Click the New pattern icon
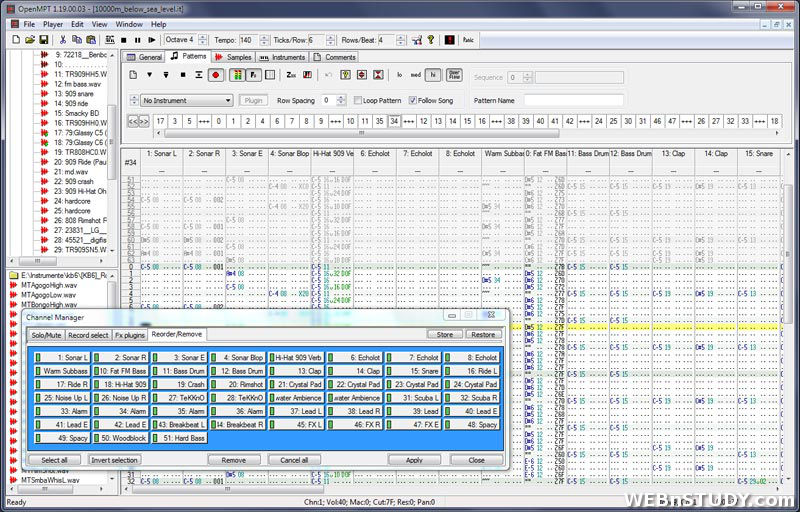 [132, 75]
